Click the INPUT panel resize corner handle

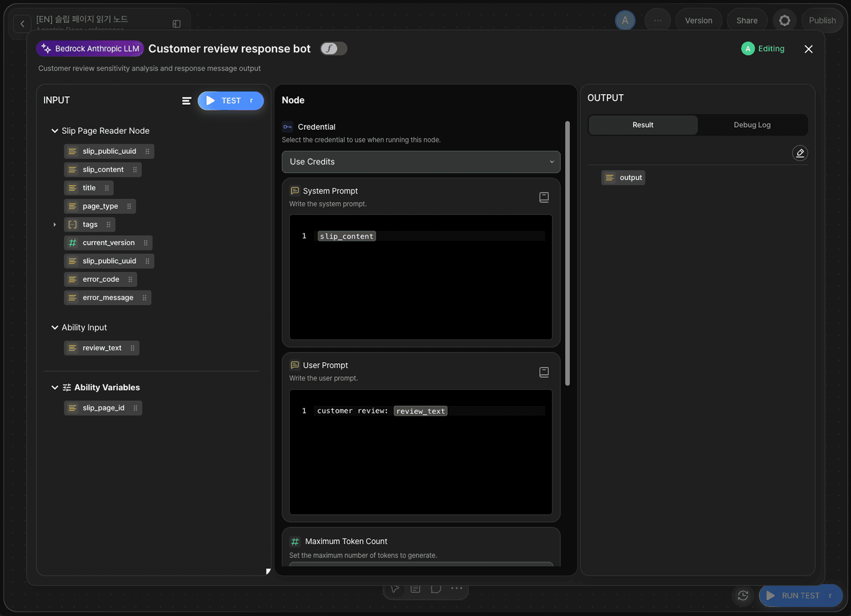click(x=268, y=572)
